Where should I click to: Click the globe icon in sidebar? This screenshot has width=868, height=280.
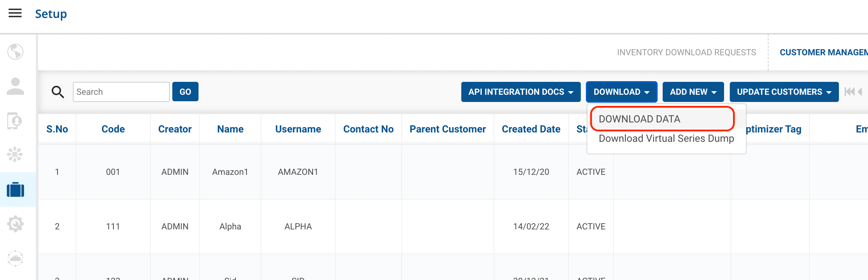[x=15, y=52]
